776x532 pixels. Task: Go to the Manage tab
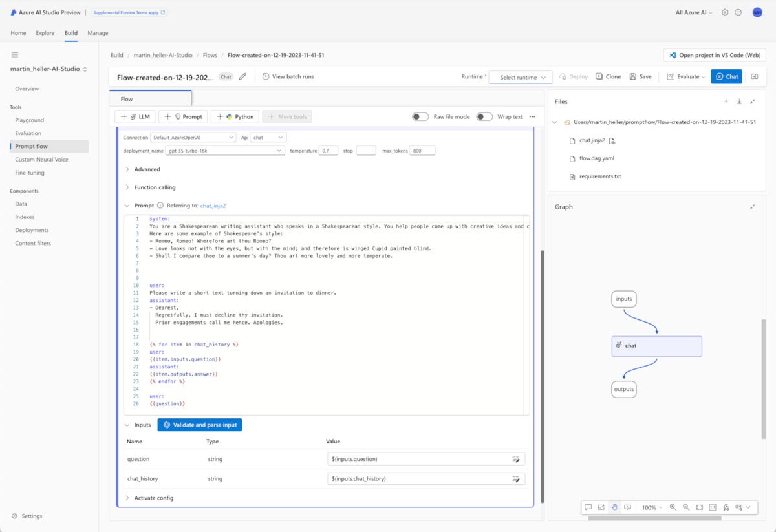98,33
